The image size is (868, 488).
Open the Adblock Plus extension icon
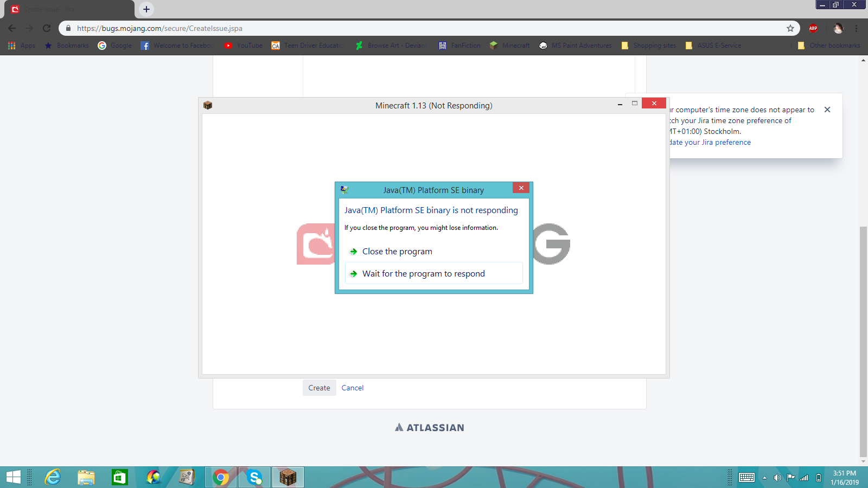point(813,28)
